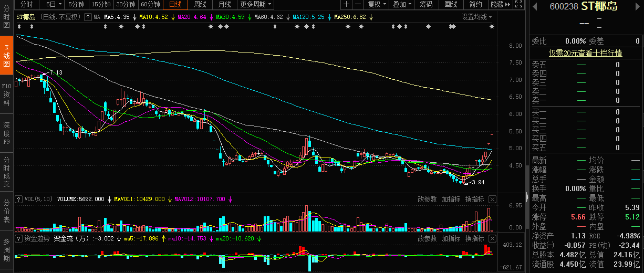
Task: Click the panel splitter collapse arrow
Action: [x=526, y=197]
